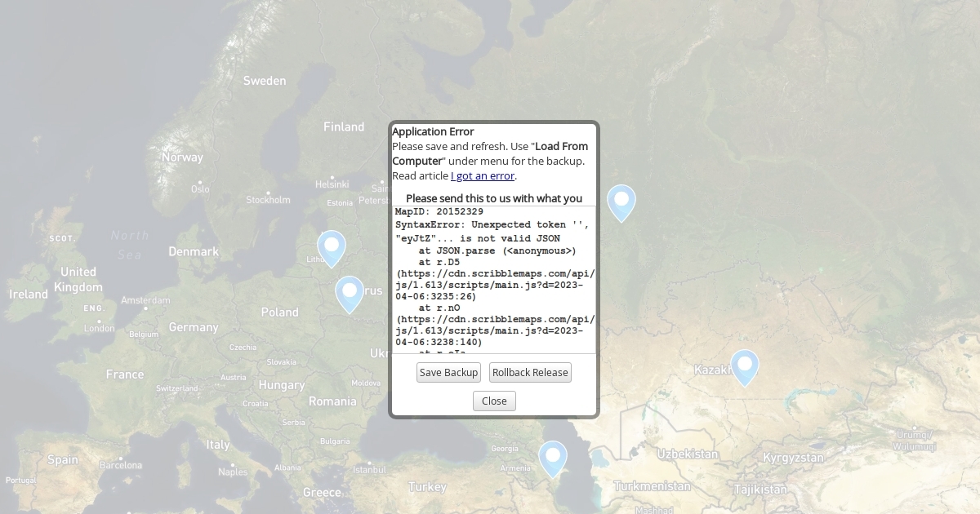Click the Turkey label on the map

pos(427,487)
